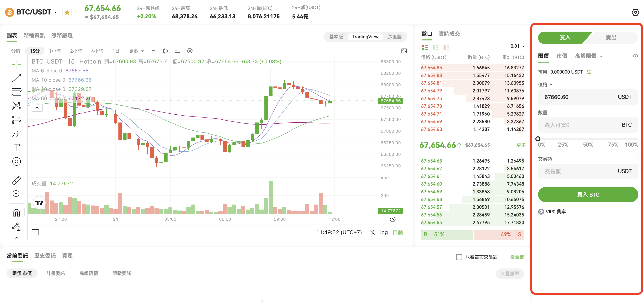
Task: Expand the 更多 timeframe dropdown
Action: [x=136, y=51]
